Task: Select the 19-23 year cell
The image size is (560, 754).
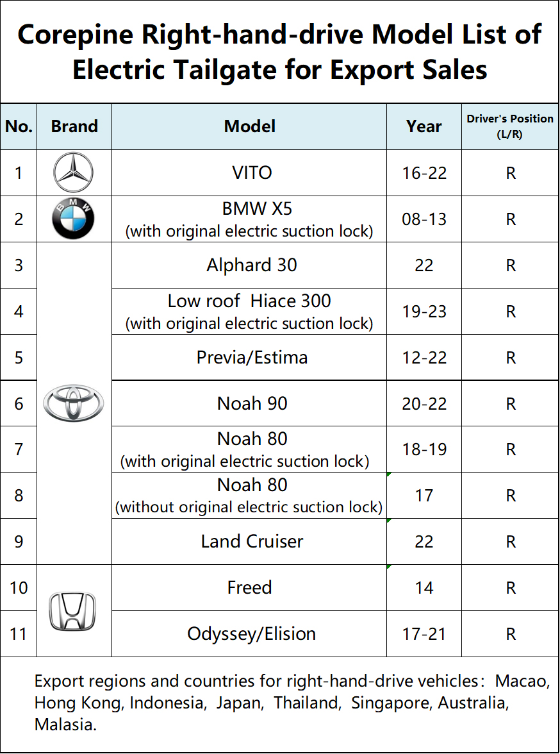Action: (424, 312)
